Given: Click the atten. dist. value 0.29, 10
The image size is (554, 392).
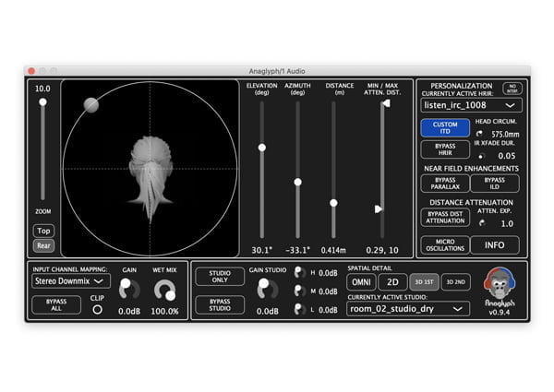Looking at the screenshot, I should click(382, 250).
